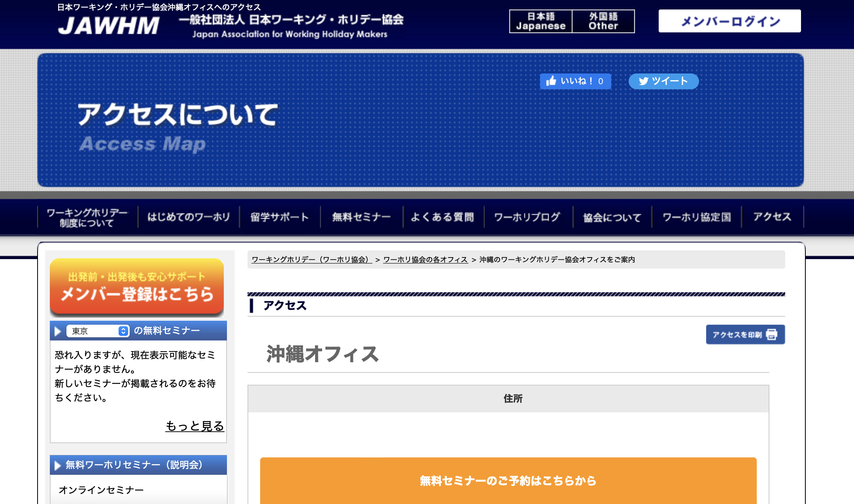The width and height of the screenshot is (854, 504).
Task: Open アクセス navigation item
Action: (772, 217)
